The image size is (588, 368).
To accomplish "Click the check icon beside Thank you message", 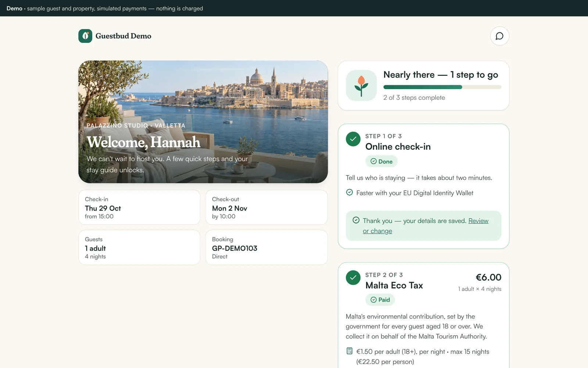I will (x=356, y=220).
